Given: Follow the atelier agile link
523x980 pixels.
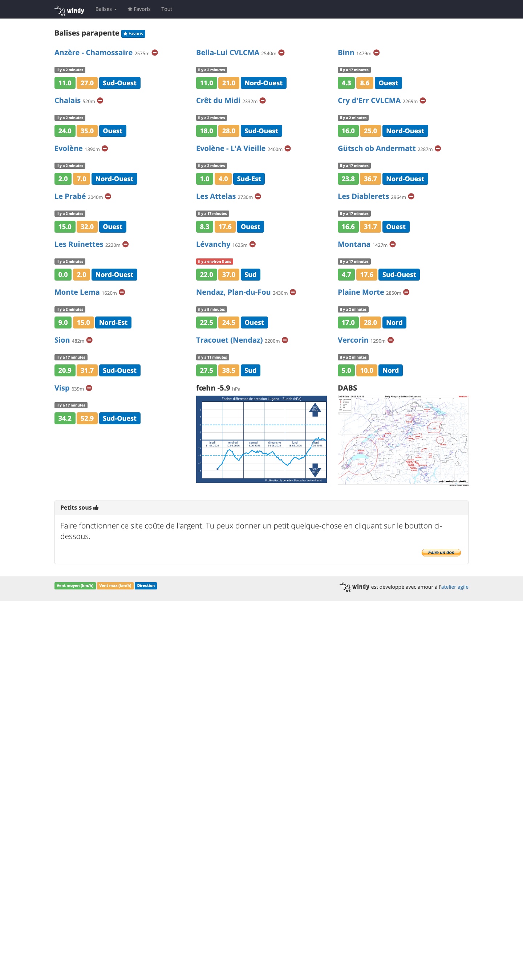Looking at the screenshot, I should (x=455, y=587).
